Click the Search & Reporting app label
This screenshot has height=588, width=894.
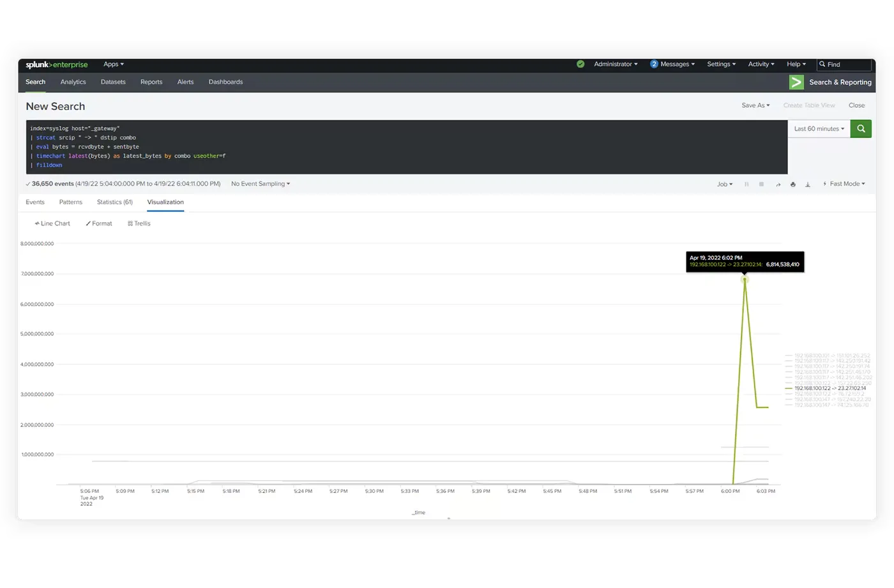(x=840, y=82)
